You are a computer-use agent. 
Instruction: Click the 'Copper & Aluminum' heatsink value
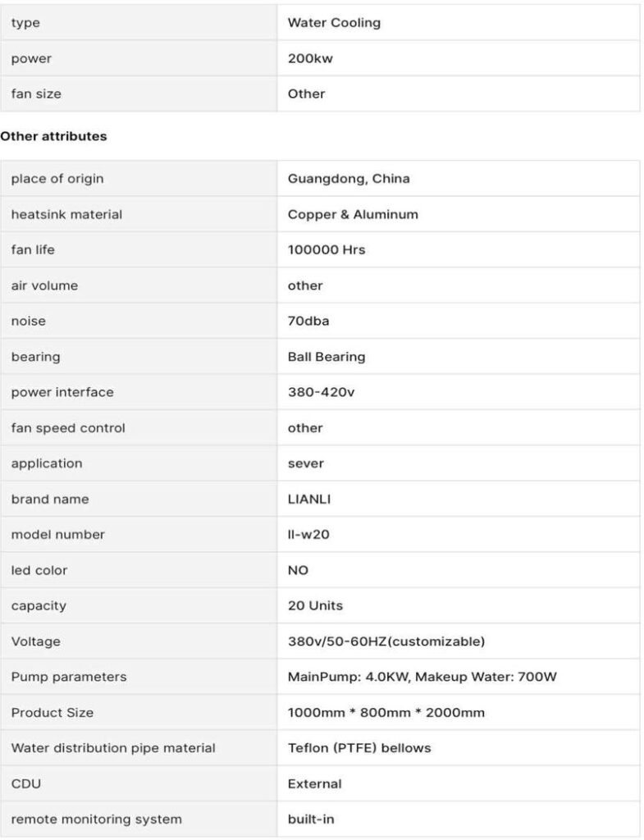[353, 214]
